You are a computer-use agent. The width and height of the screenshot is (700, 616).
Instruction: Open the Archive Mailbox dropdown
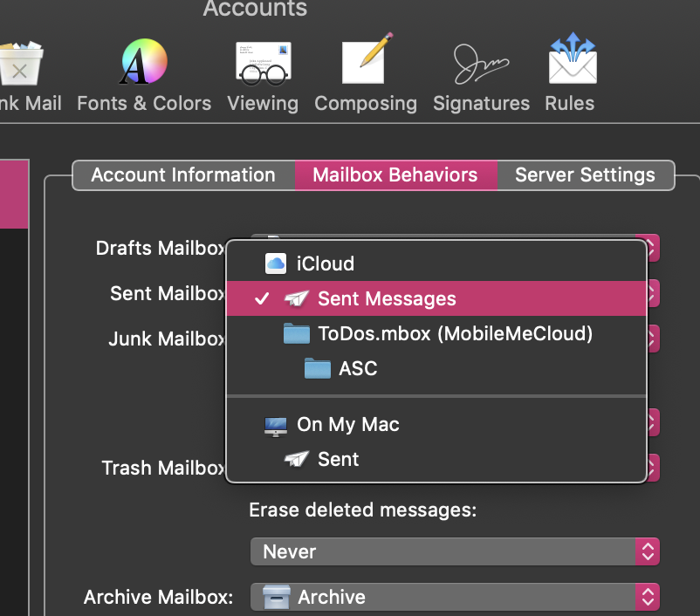click(454, 597)
